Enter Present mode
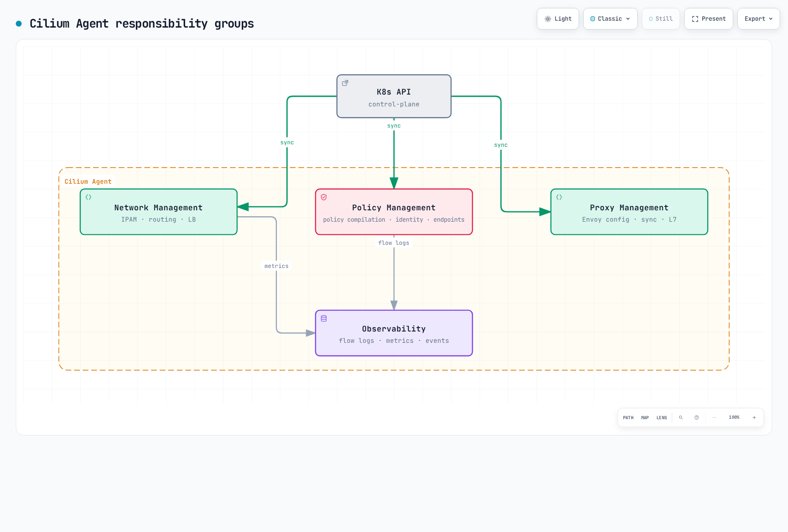The width and height of the screenshot is (788, 532). pos(709,19)
